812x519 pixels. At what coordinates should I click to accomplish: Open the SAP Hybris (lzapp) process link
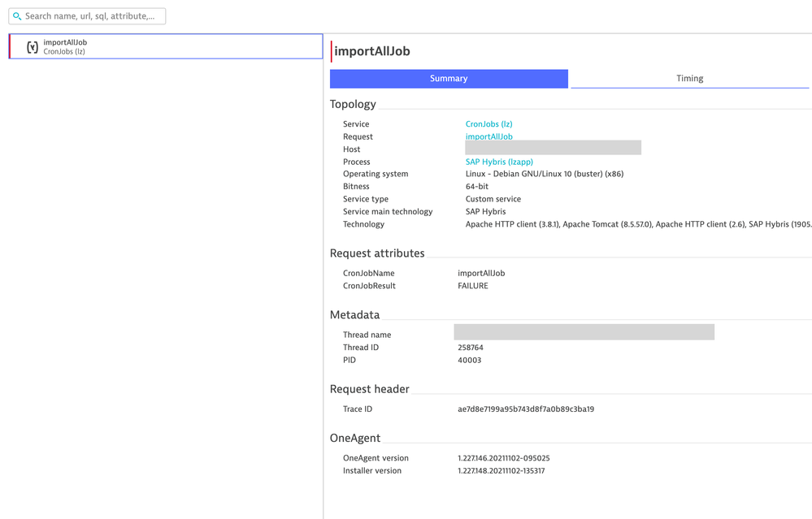pyautogui.click(x=499, y=162)
